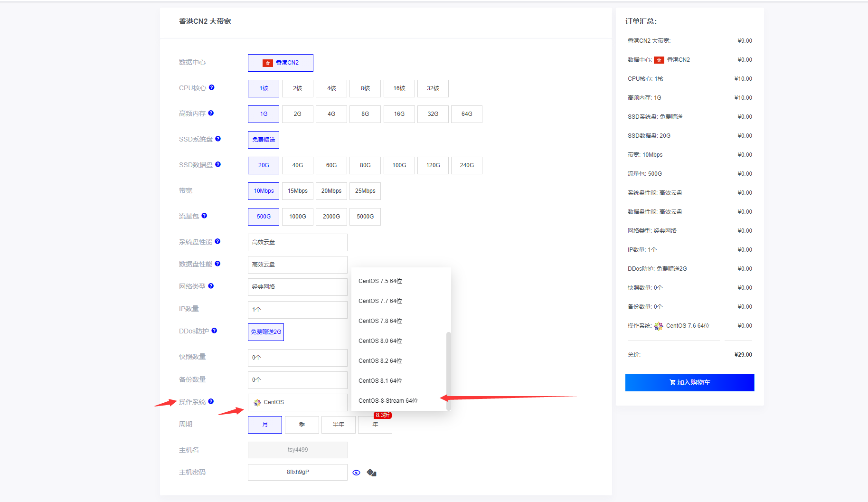Open the 系统盘性能 高效云盘 dropdown
Image resolution: width=868 pixels, height=502 pixels.
(x=297, y=242)
